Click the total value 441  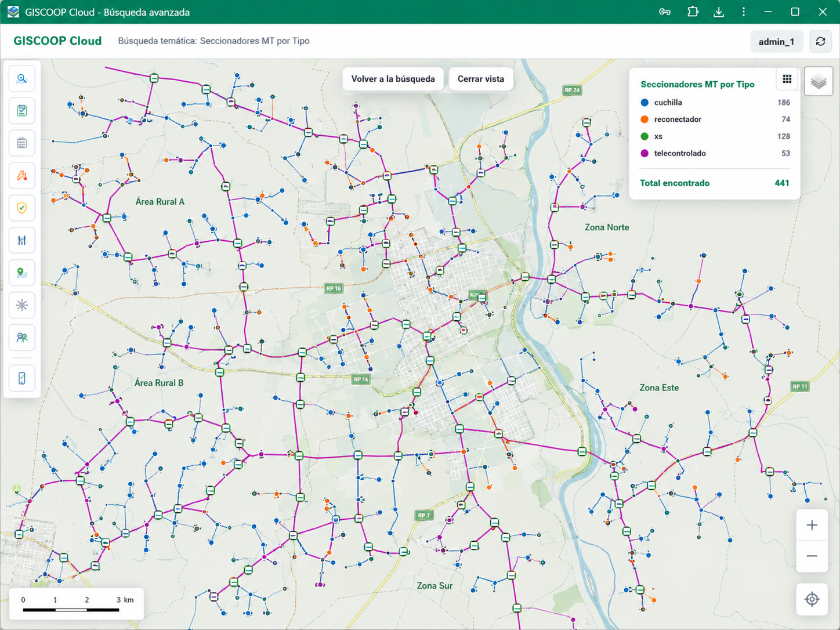pos(782,183)
